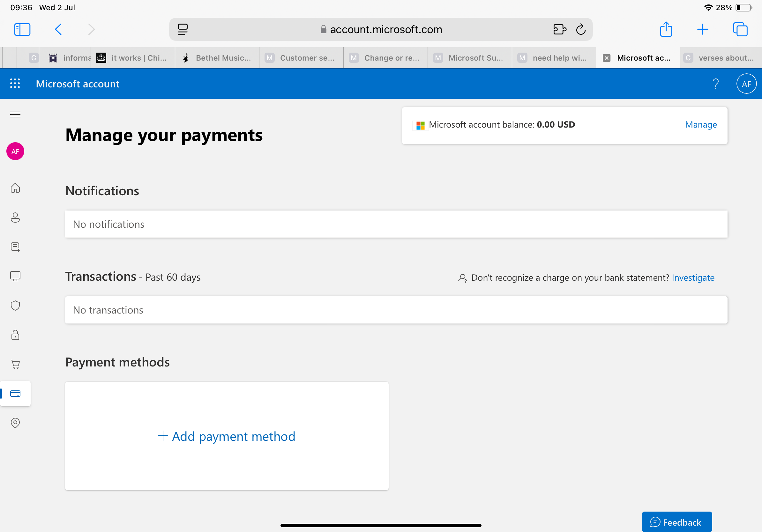Open Your info person icon in sidebar

coord(15,218)
